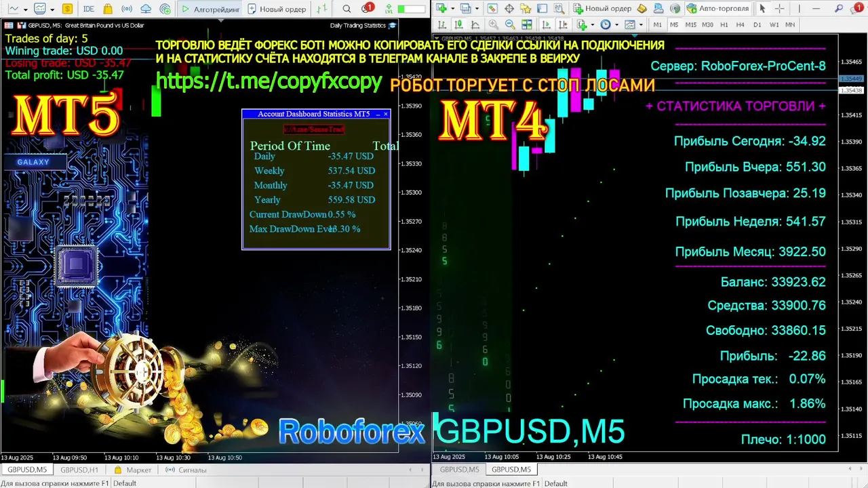
Task: Toggle chart shift in MT4 toolbar
Action: (563, 24)
